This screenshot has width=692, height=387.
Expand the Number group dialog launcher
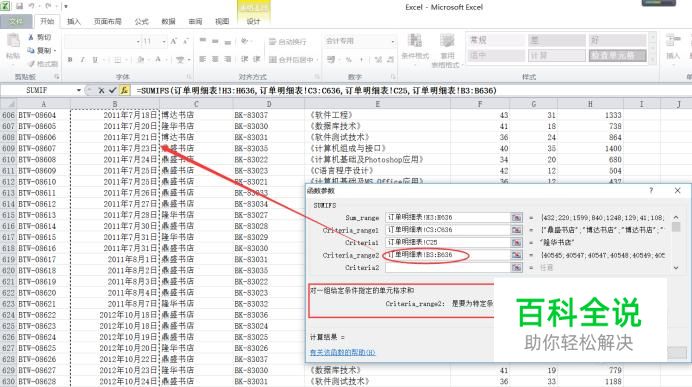392,77
